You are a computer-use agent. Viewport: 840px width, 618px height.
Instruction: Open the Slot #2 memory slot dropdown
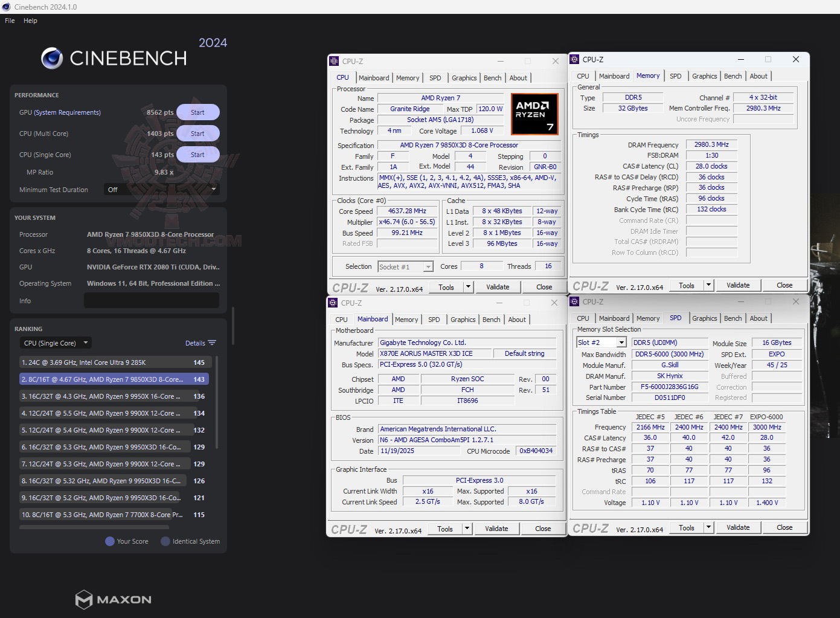[601, 343]
